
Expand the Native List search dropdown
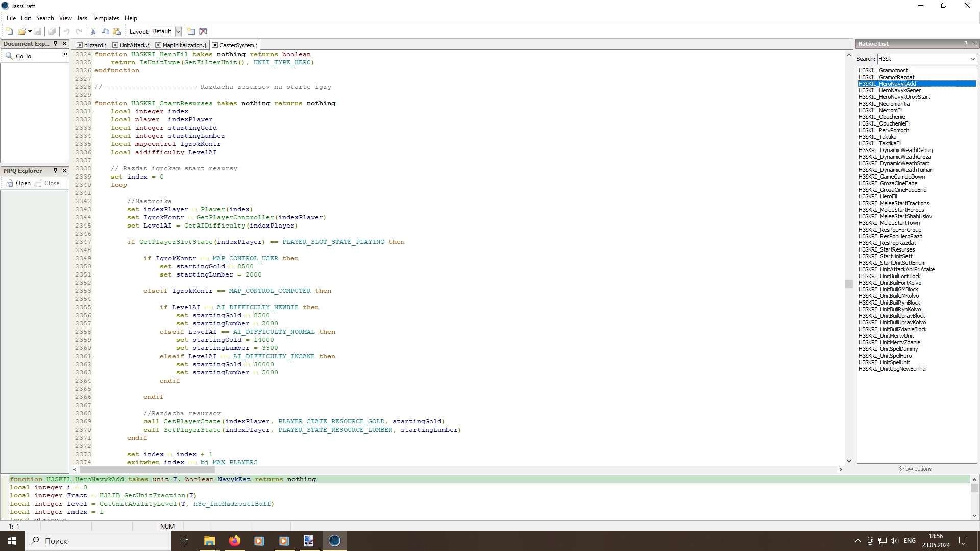972,59
